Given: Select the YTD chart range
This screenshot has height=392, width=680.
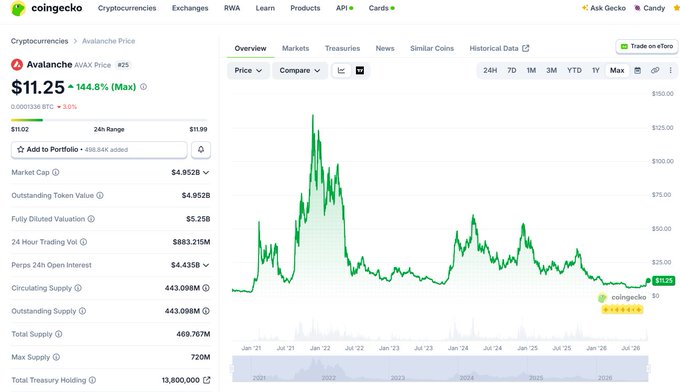Looking at the screenshot, I should click(574, 70).
